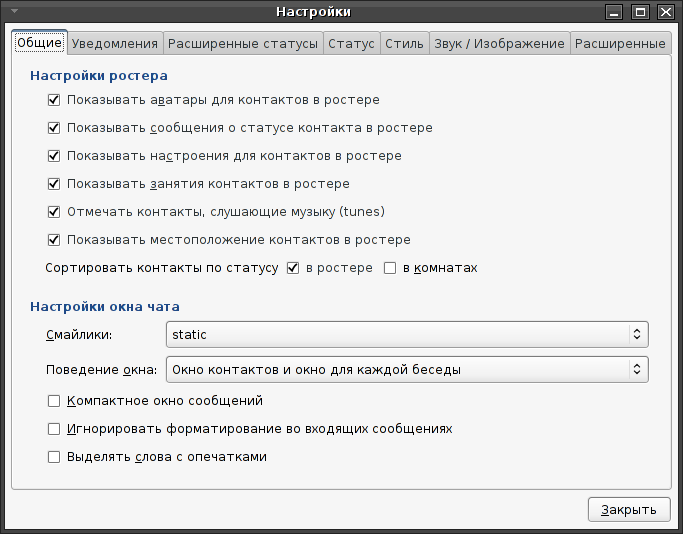This screenshot has height=534, width=683.
Task: Click the Настройки ростера heading
Action: pos(99,76)
